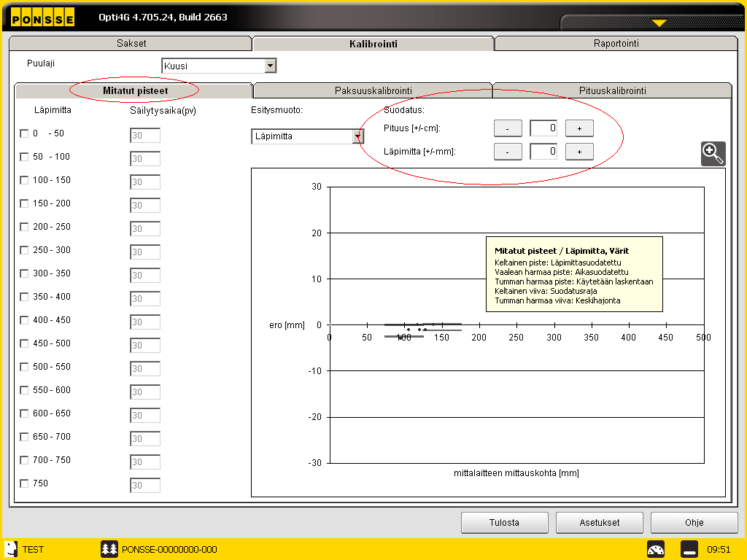Screen dimensions: 747x560
Task: Increase the Läpimitta filter with plus button
Action: (578, 152)
